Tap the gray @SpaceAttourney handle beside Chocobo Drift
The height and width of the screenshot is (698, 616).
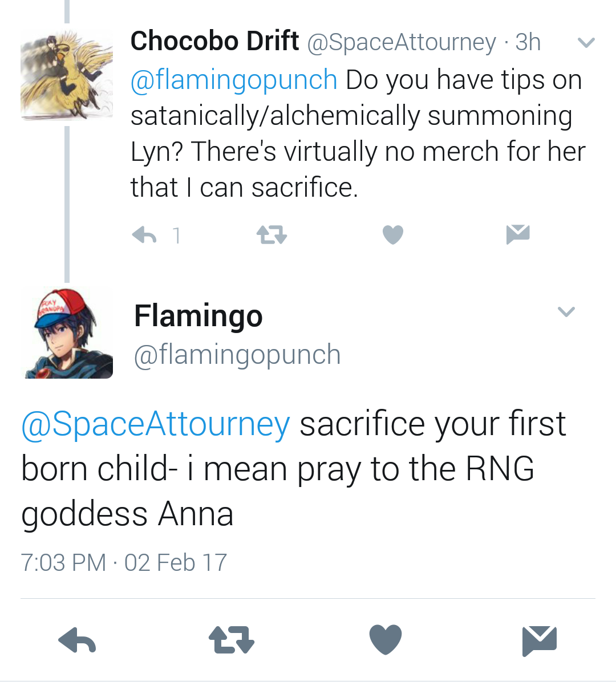pyautogui.click(x=402, y=43)
